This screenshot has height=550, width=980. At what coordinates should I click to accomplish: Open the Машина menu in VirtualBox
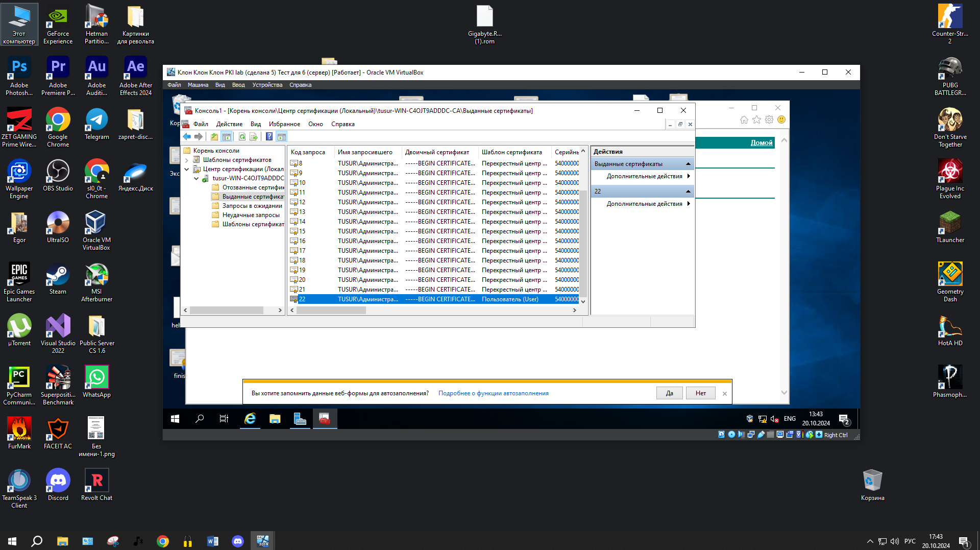pos(198,85)
